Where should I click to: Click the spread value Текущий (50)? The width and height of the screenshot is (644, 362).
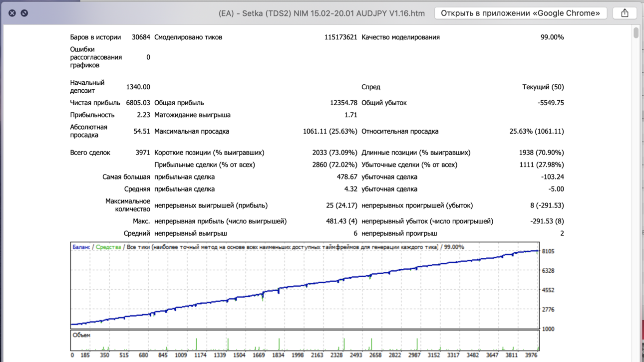(x=543, y=87)
